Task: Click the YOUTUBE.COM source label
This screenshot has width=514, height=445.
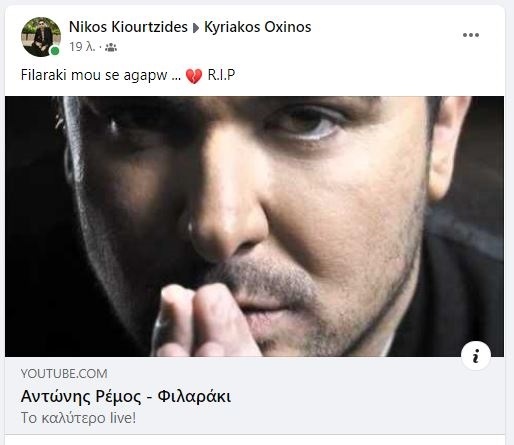Action: click(x=64, y=374)
